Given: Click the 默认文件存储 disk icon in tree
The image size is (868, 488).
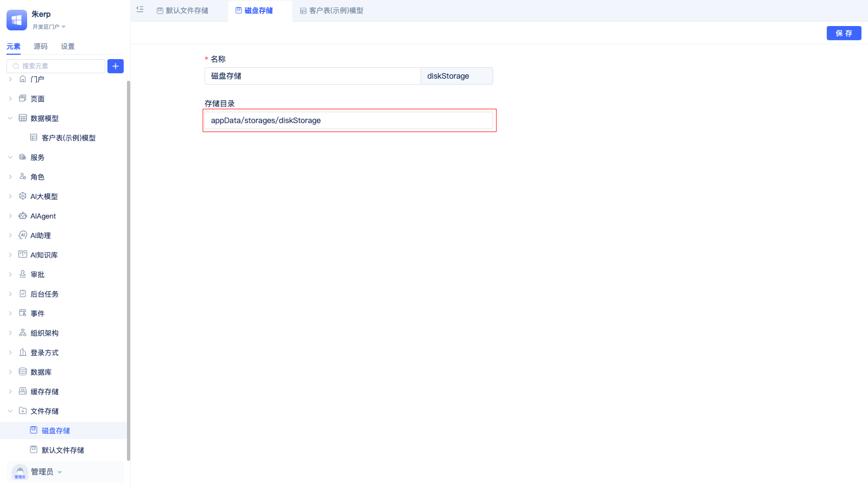Looking at the screenshot, I should pyautogui.click(x=34, y=450).
